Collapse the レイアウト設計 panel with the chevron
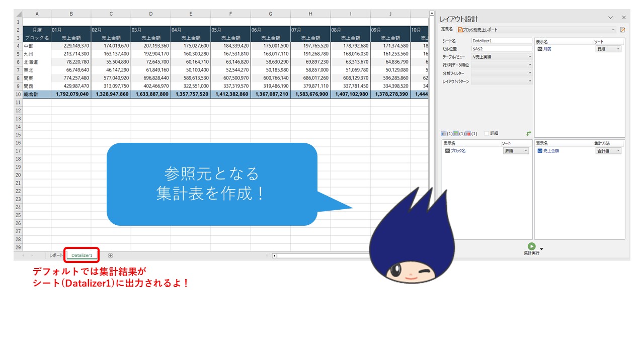 coord(610,18)
